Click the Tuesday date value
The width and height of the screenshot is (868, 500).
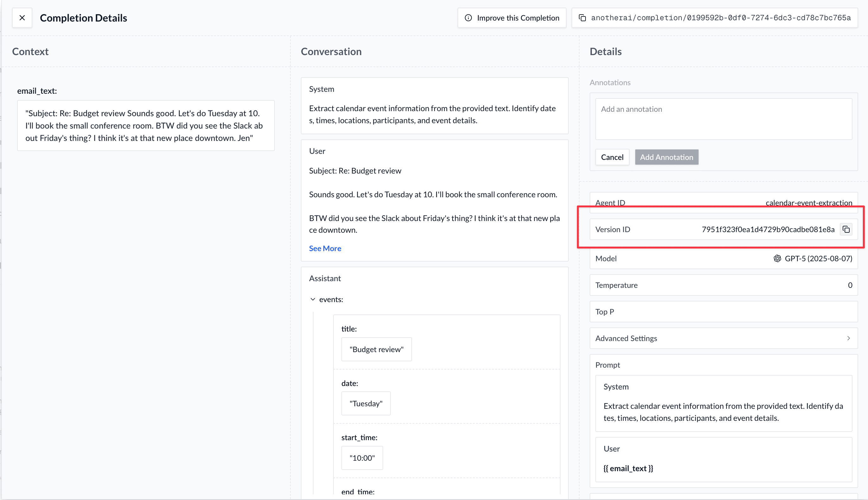pos(366,403)
